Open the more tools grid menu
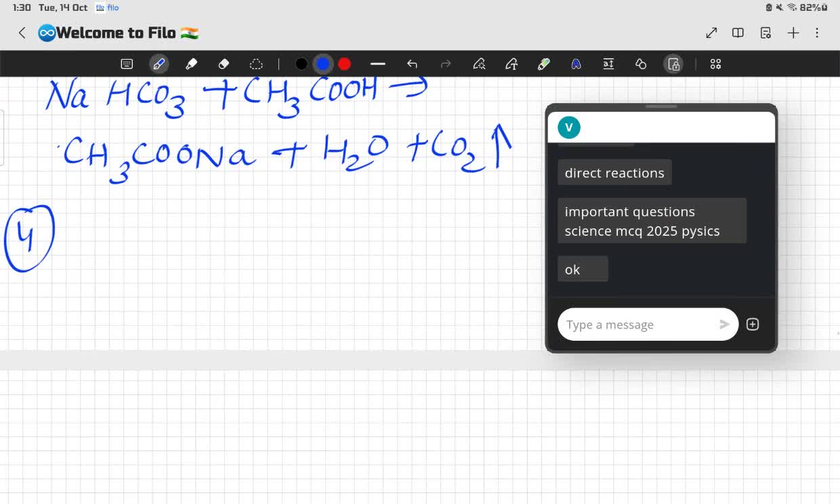This screenshot has width=840, height=504. [x=715, y=64]
